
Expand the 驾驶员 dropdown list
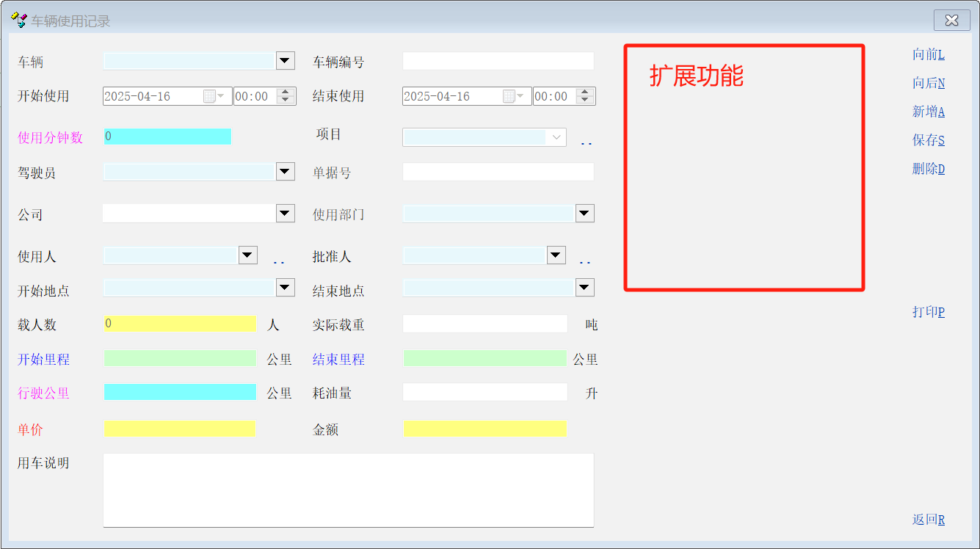pyautogui.click(x=286, y=172)
